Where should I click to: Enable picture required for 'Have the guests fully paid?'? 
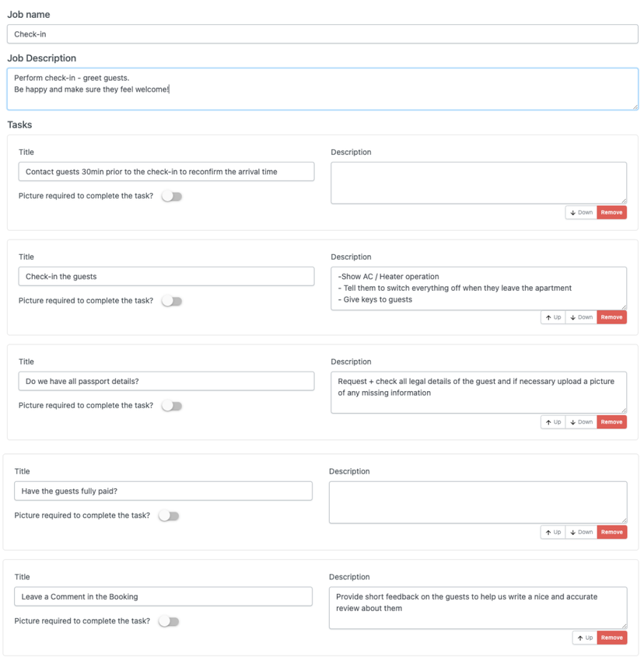tap(169, 515)
